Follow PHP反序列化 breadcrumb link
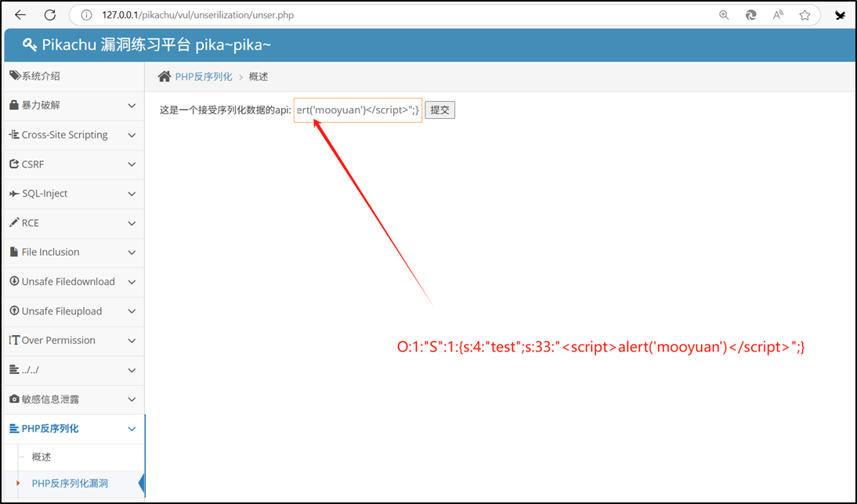The width and height of the screenshot is (857, 504). point(204,77)
